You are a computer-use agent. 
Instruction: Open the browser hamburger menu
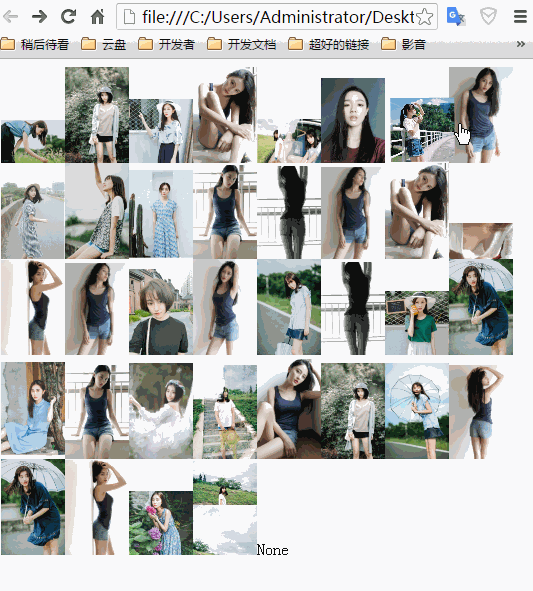point(520,17)
